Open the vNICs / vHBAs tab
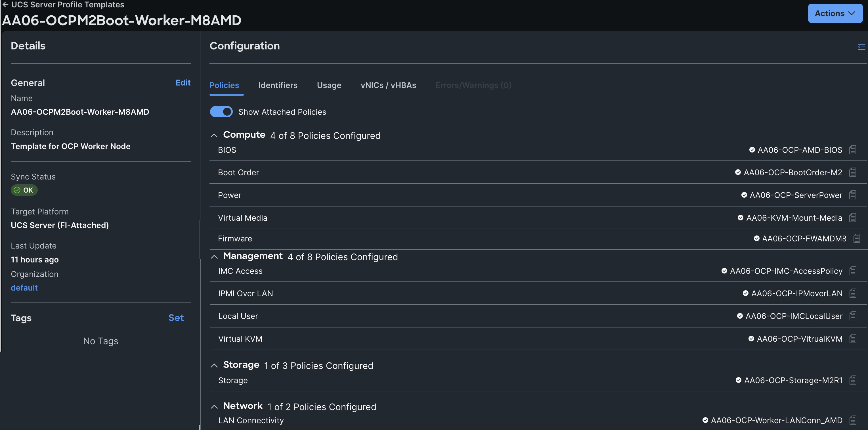 click(x=388, y=85)
